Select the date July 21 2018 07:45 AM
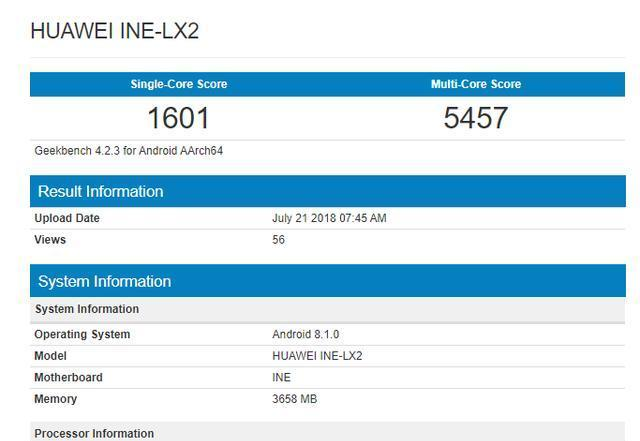This screenshot has height=441, width=640. (329, 218)
